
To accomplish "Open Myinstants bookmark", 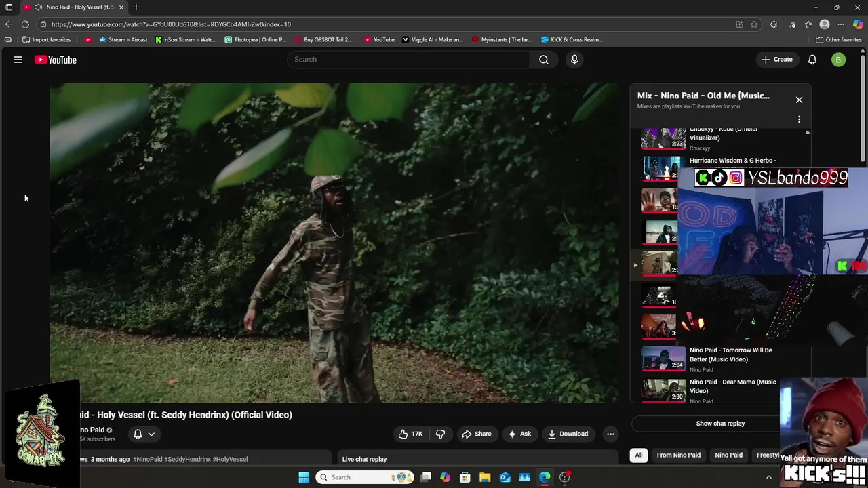I will click(502, 39).
